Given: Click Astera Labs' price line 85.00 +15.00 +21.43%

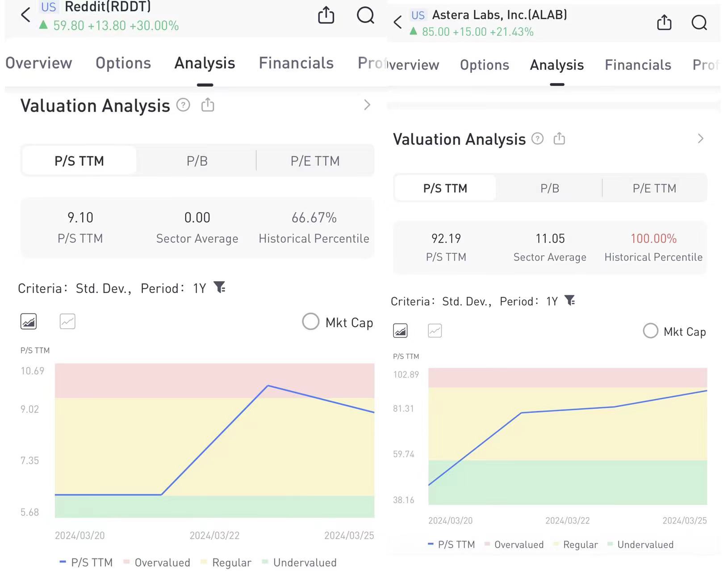Looking at the screenshot, I should [x=477, y=32].
